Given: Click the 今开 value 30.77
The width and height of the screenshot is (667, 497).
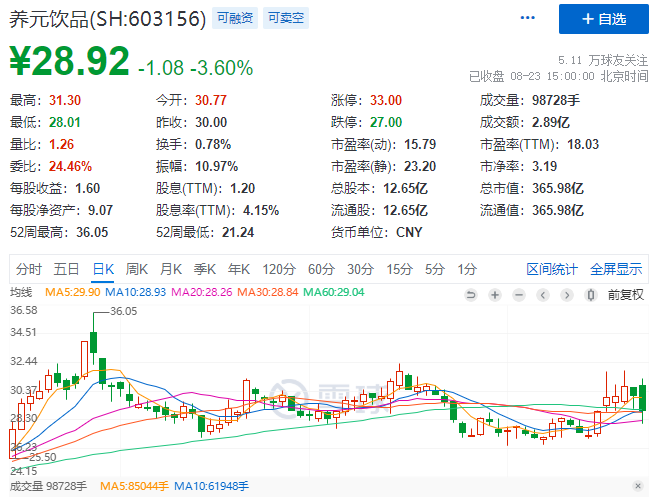Looking at the screenshot, I should 211,100.
